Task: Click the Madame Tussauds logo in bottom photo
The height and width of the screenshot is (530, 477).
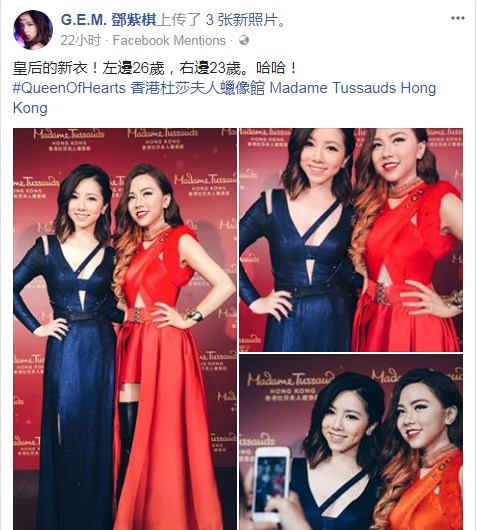Action: pyautogui.click(x=290, y=386)
